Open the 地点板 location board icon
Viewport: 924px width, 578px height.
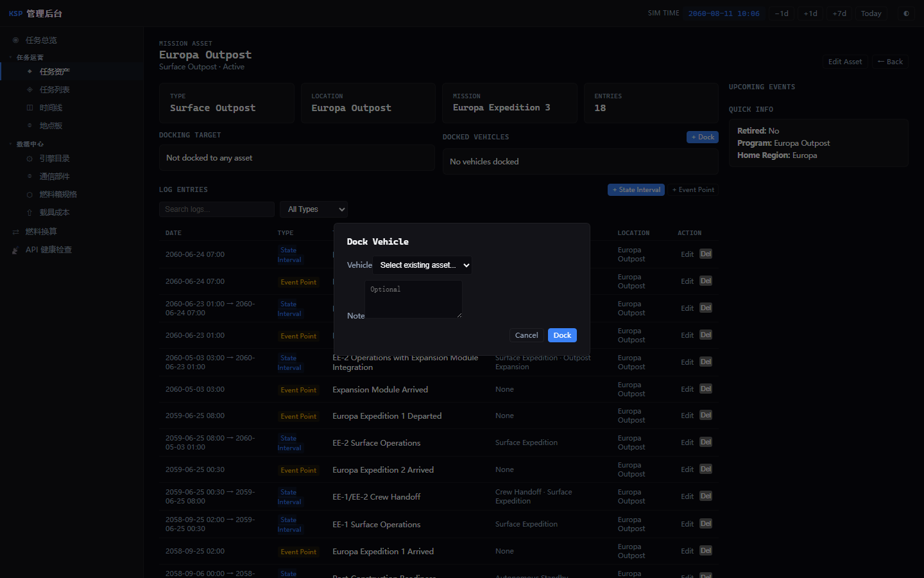coord(30,125)
